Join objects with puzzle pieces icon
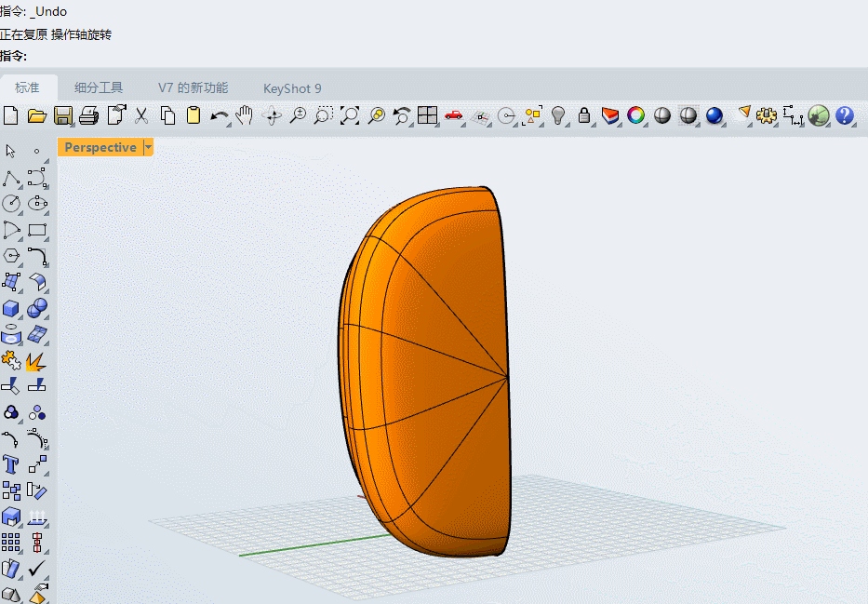 click(x=11, y=360)
